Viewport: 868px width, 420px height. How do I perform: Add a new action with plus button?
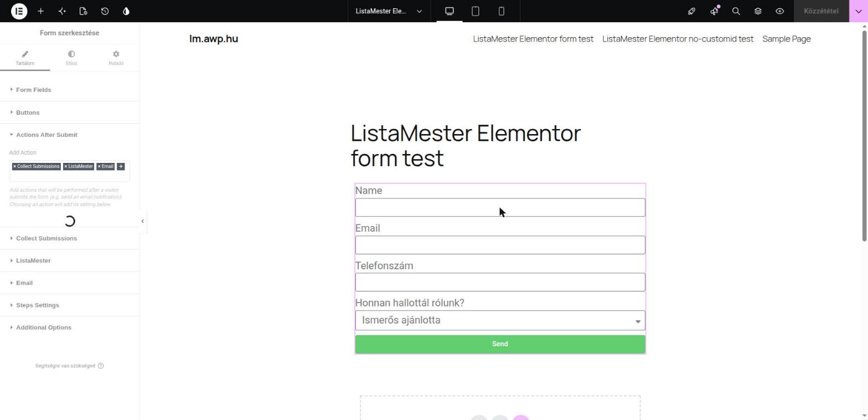121,166
